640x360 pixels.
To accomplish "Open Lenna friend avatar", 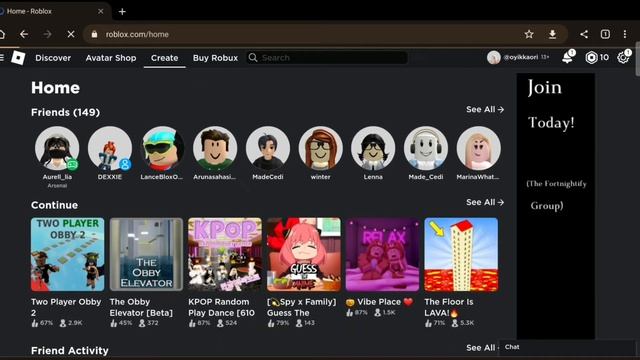I will pyautogui.click(x=373, y=148).
